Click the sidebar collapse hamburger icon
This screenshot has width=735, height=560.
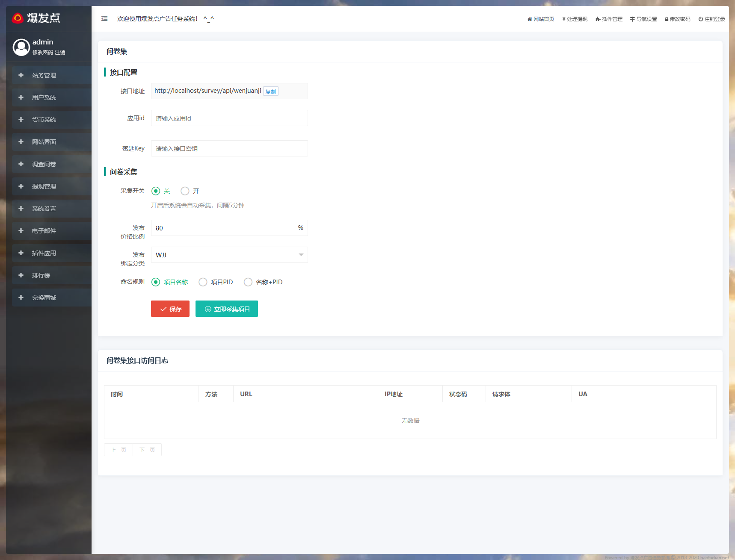tap(104, 19)
